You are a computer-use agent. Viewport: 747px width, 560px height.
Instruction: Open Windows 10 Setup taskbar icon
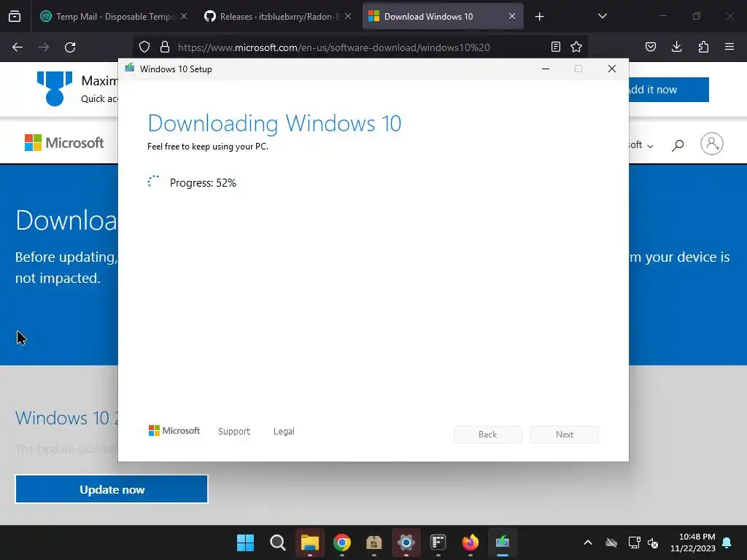coord(502,542)
